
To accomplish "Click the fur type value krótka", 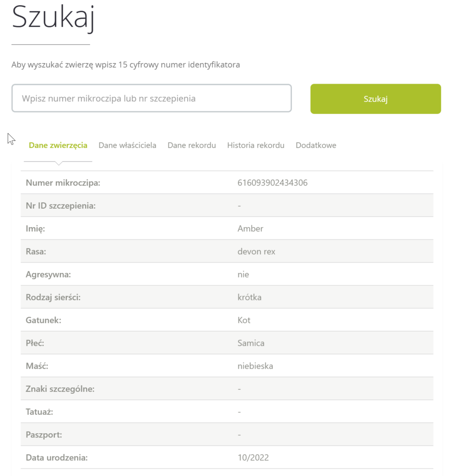I will click(249, 297).
